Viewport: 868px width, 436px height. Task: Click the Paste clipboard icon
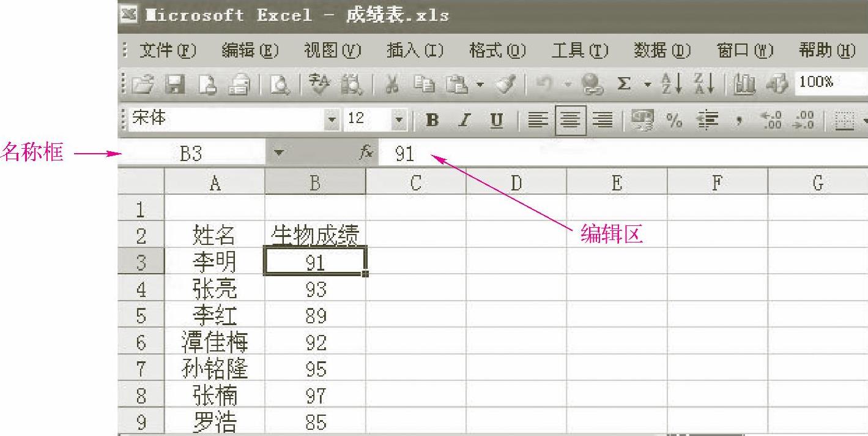point(456,83)
